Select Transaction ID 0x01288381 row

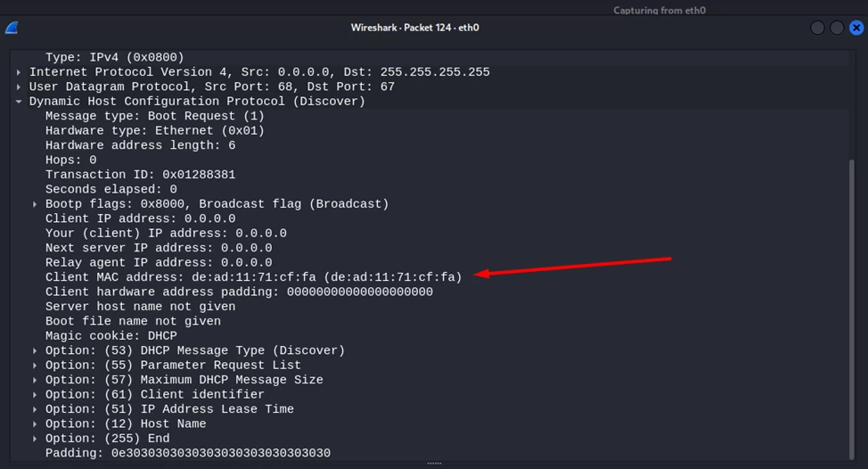click(429, 175)
